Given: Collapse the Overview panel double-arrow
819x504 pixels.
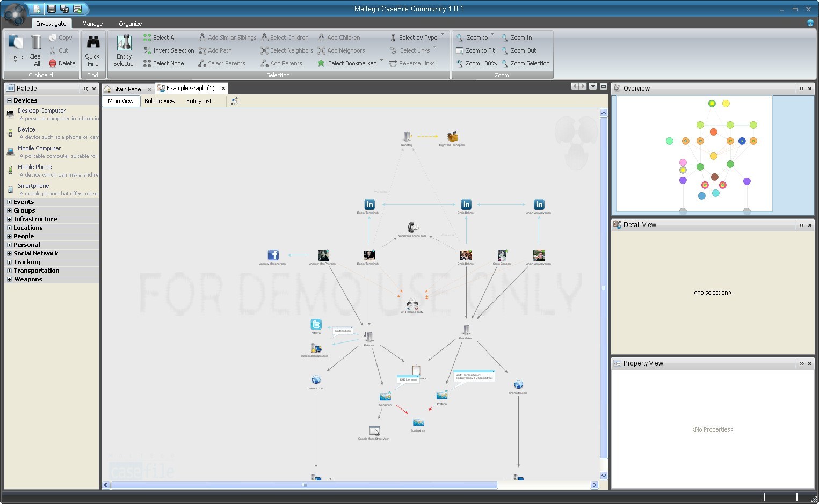Looking at the screenshot, I should tap(801, 89).
